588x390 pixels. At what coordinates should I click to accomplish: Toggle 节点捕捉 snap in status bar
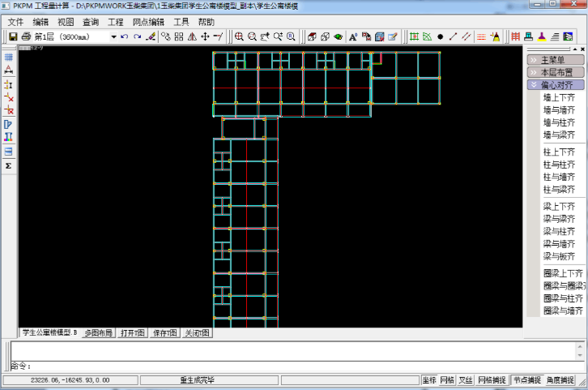coord(526,379)
